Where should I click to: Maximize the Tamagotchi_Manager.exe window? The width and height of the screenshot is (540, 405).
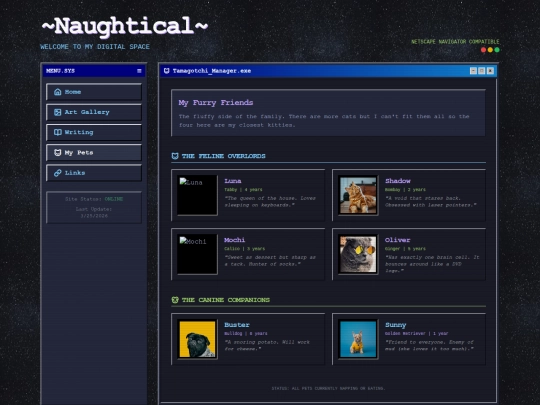[x=482, y=71]
